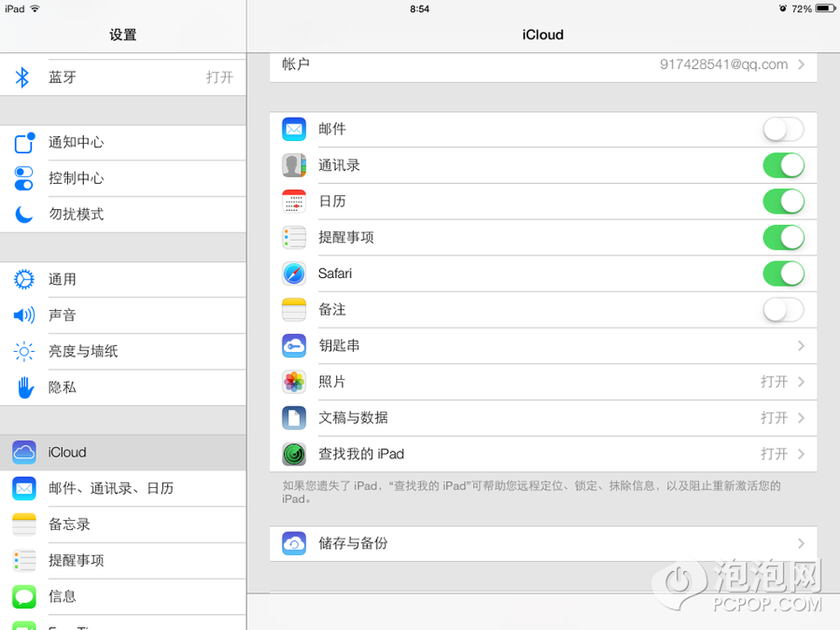Open Mail, Contacts, Calendars (邮件、通讯录、日历)
The image size is (840, 630).
pos(123,489)
